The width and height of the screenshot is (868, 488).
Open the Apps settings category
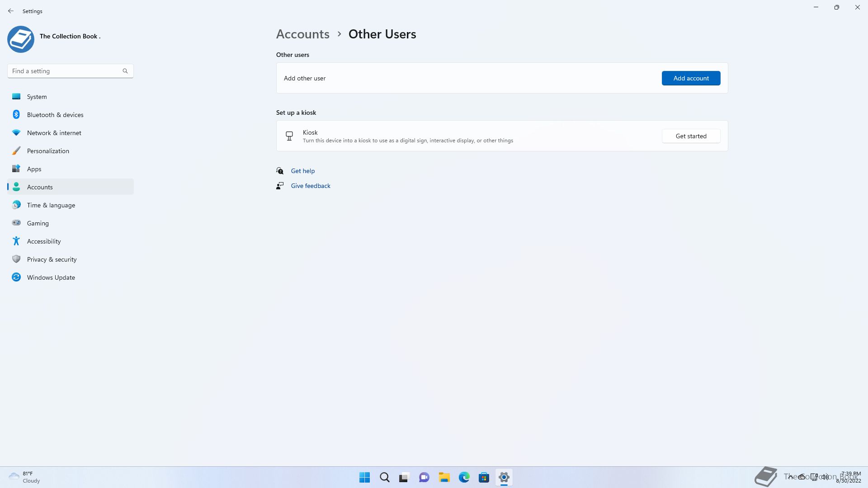(x=34, y=169)
